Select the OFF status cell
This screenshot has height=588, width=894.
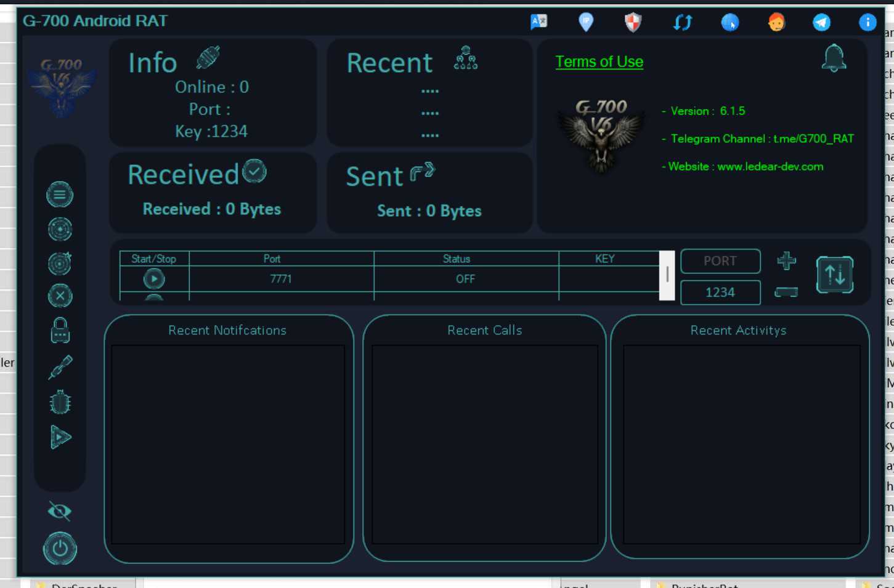466,279
